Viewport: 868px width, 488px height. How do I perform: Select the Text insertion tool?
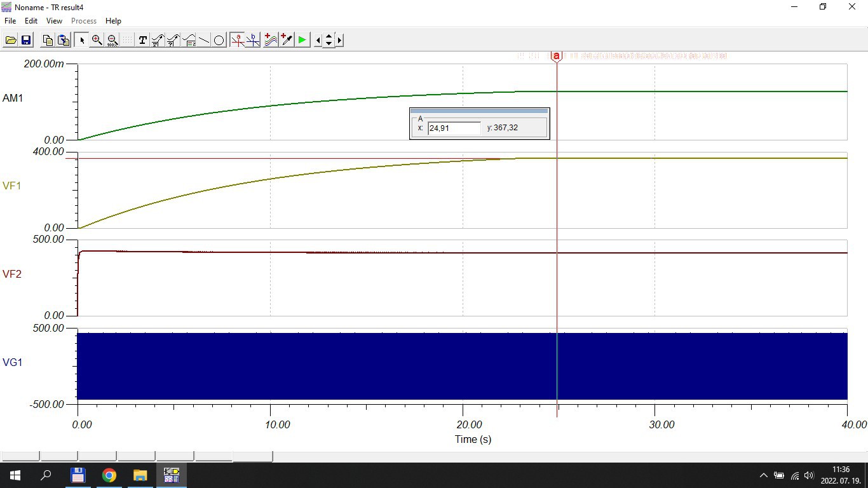[142, 40]
